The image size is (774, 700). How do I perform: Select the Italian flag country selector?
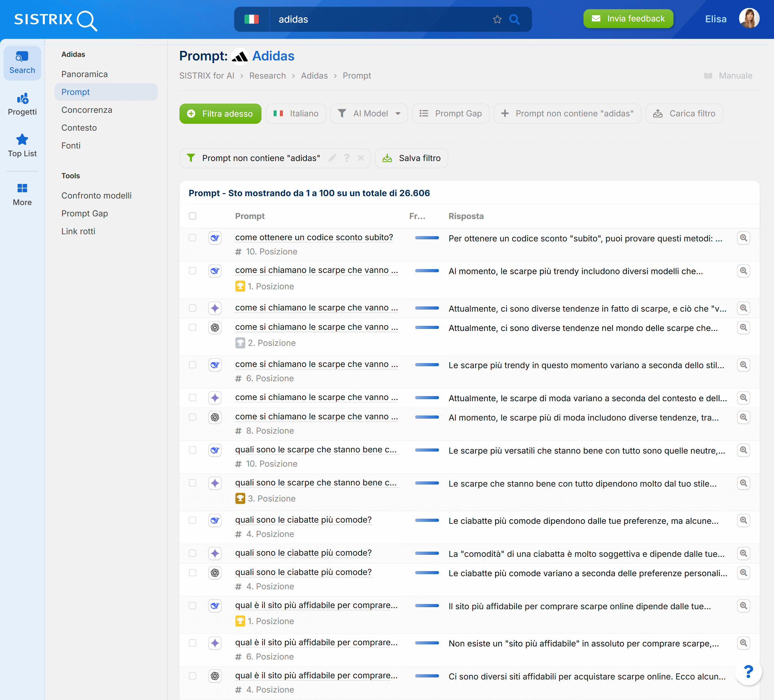252,19
